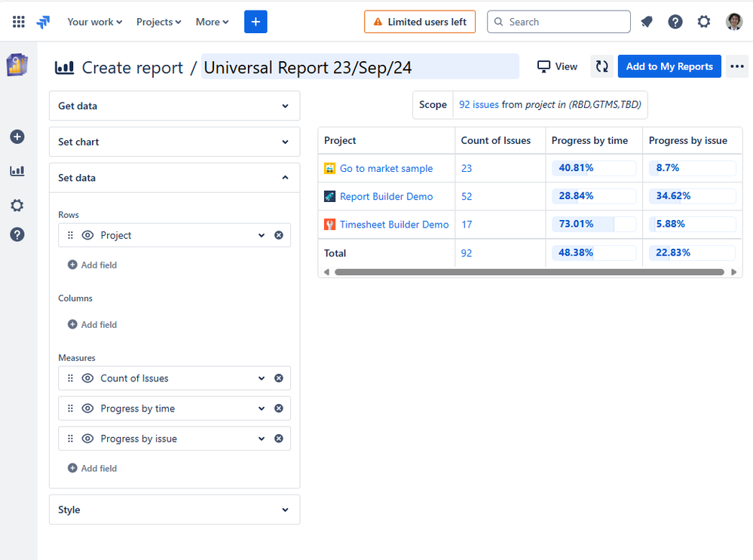
Task: Open the Your work menu
Action: tap(95, 22)
